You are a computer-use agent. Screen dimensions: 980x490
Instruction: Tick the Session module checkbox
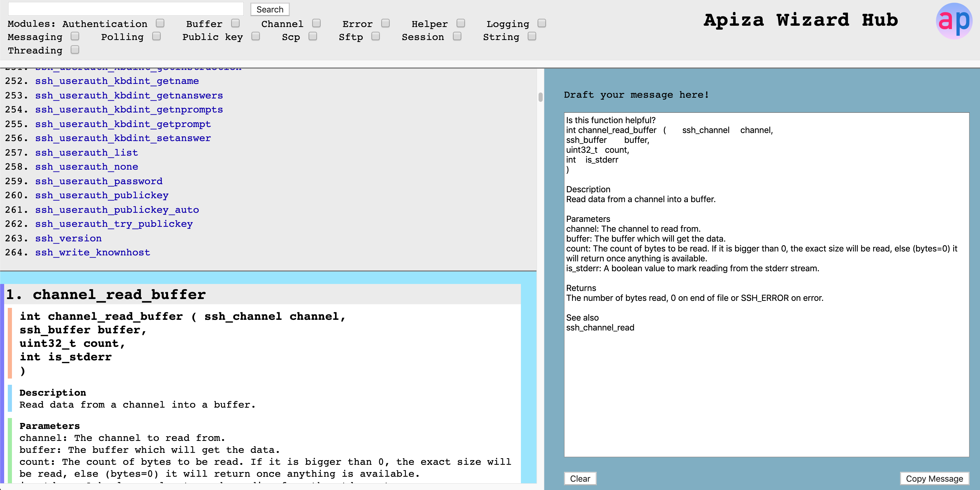coord(457,36)
